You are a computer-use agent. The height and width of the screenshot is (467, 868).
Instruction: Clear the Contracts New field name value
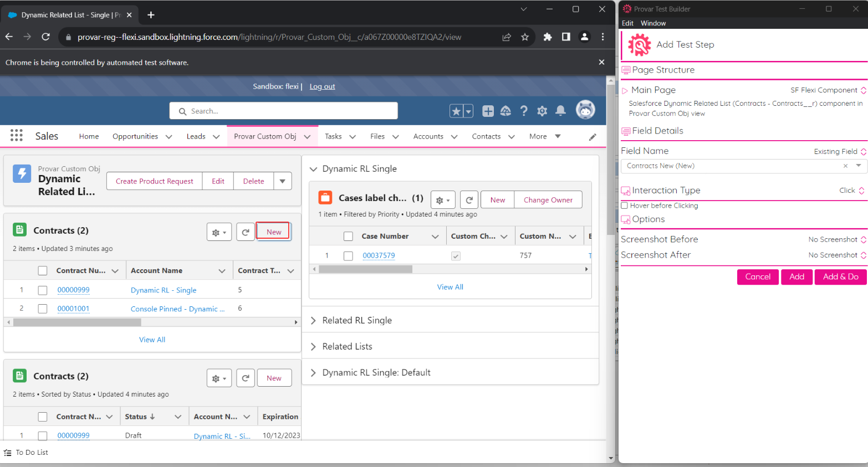pos(845,166)
